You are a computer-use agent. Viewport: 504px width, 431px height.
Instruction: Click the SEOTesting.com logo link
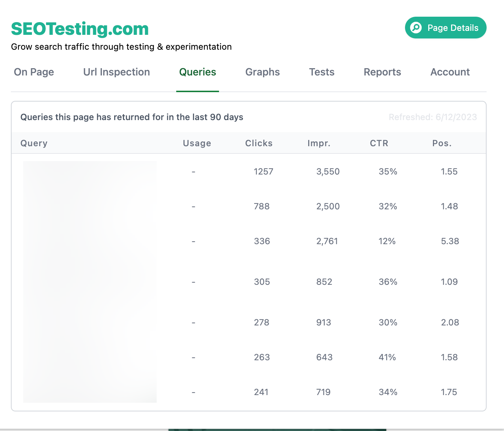[80, 29]
